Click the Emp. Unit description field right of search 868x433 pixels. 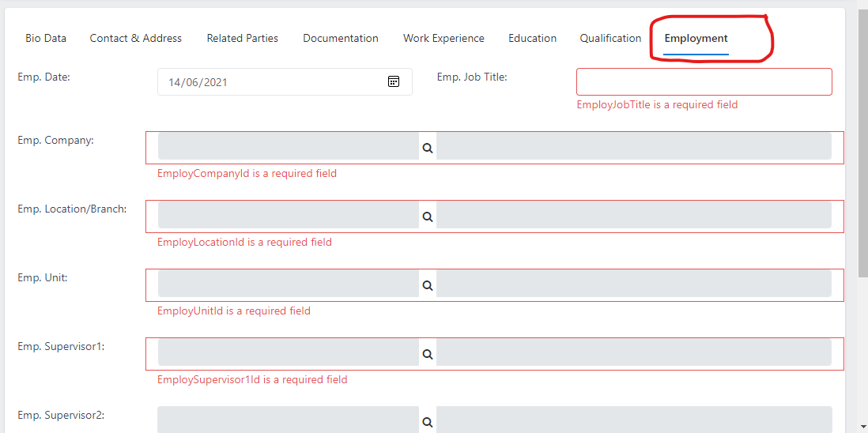click(633, 284)
